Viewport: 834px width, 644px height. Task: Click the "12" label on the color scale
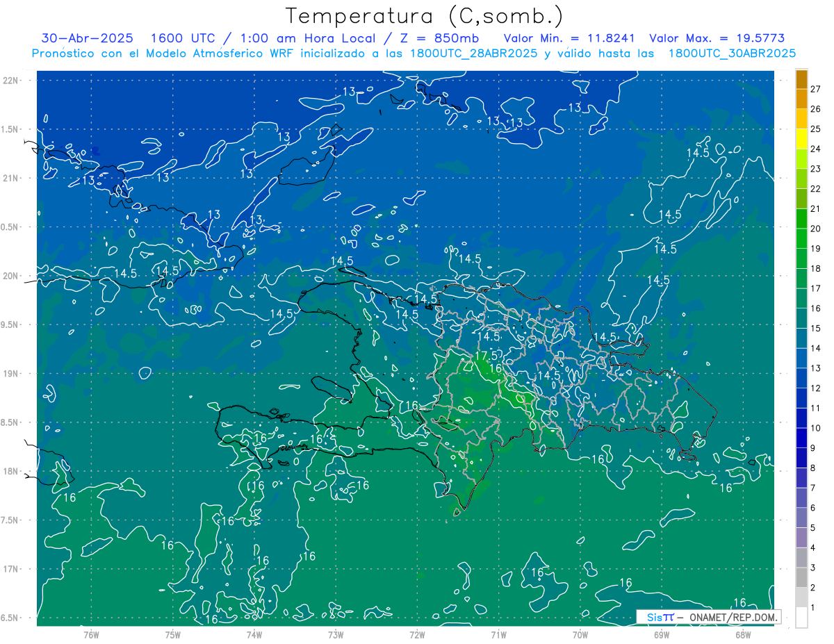816,388
